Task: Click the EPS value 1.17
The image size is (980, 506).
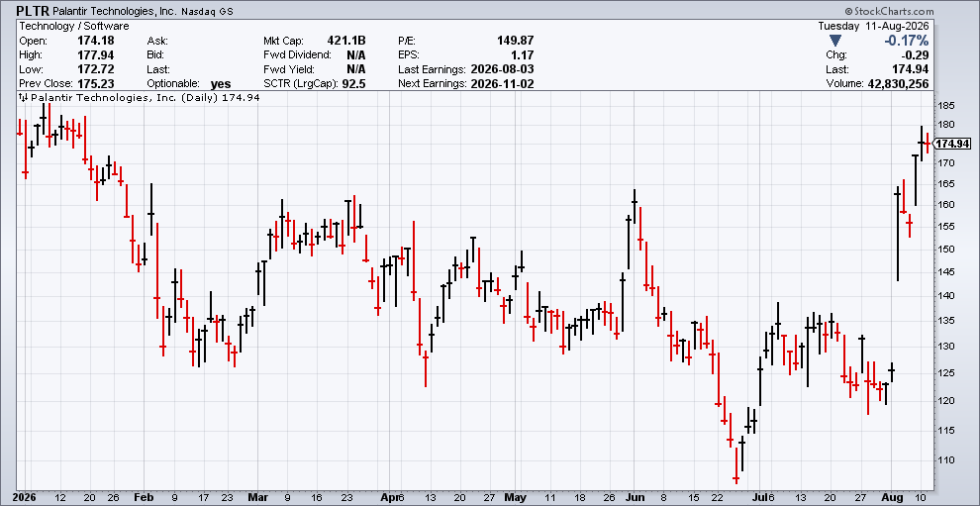Action: 523,55
